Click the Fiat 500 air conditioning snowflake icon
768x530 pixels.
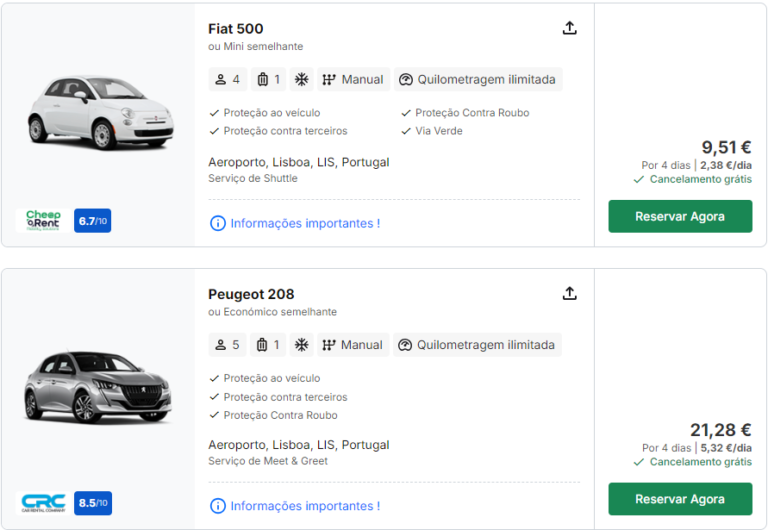tap(301, 79)
